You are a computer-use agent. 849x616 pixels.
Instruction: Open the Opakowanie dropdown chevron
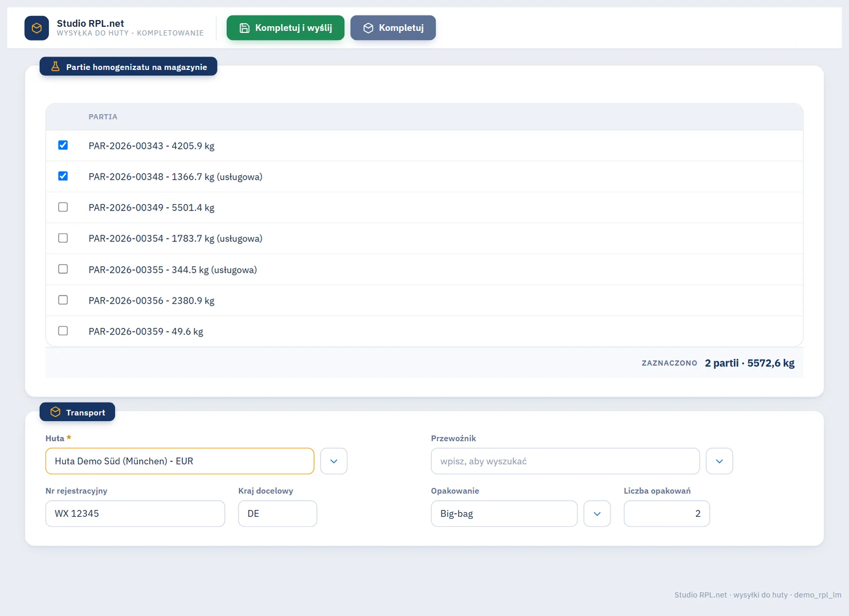coord(597,514)
